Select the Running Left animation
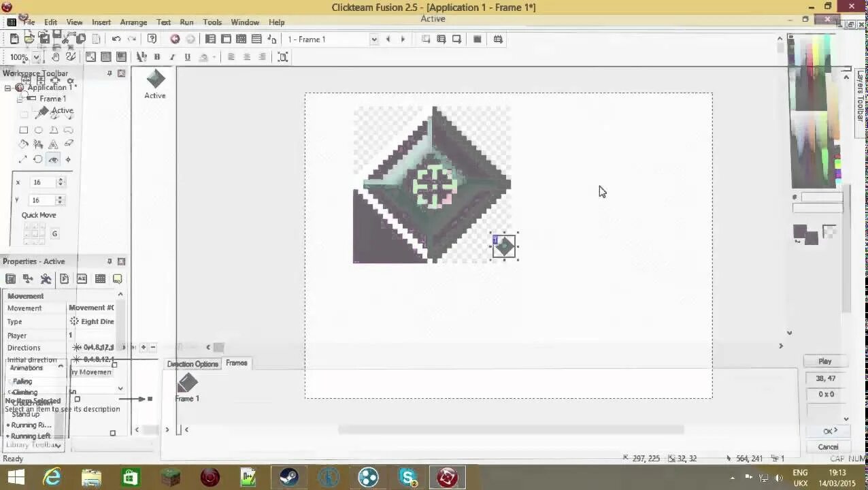The height and width of the screenshot is (490, 868). (30, 436)
